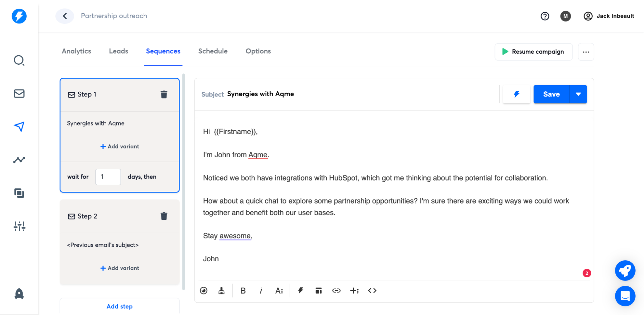Delete Step 2 with trash icon
This screenshot has width=644, height=315.
pyautogui.click(x=164, y=216)
